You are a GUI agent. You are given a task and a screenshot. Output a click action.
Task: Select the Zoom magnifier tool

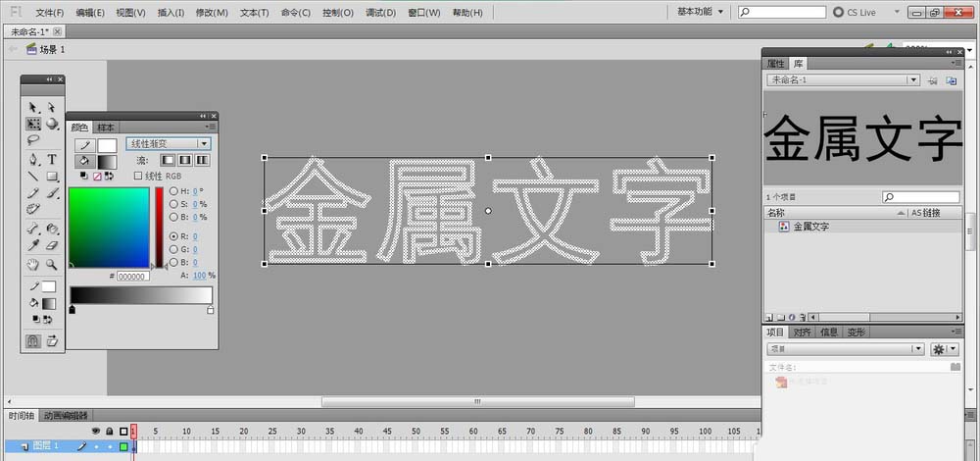[x=52, y=265]
